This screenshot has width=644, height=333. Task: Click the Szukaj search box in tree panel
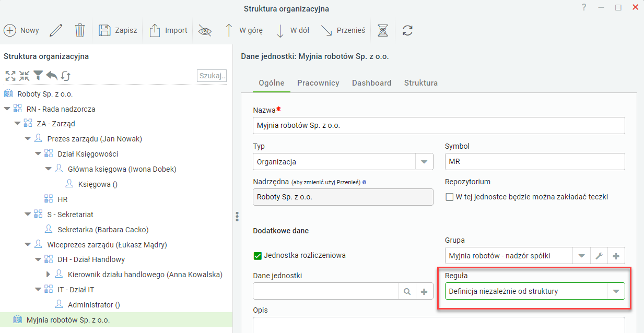tap(212, 76)
